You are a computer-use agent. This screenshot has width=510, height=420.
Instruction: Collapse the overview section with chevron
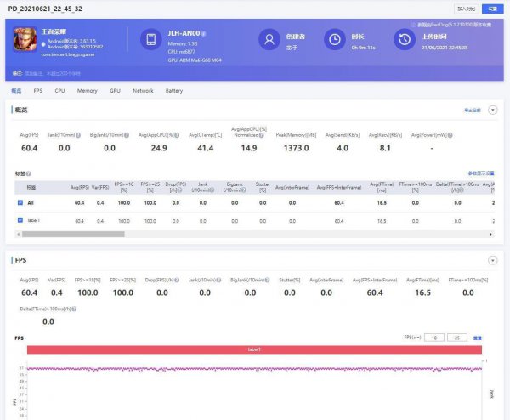[492, 111]
